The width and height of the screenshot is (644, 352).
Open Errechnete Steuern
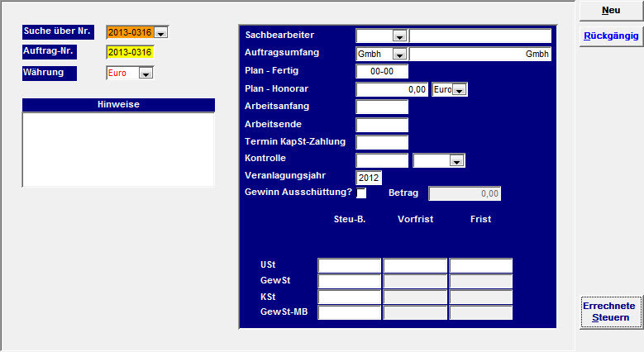(x=611, y=312)
